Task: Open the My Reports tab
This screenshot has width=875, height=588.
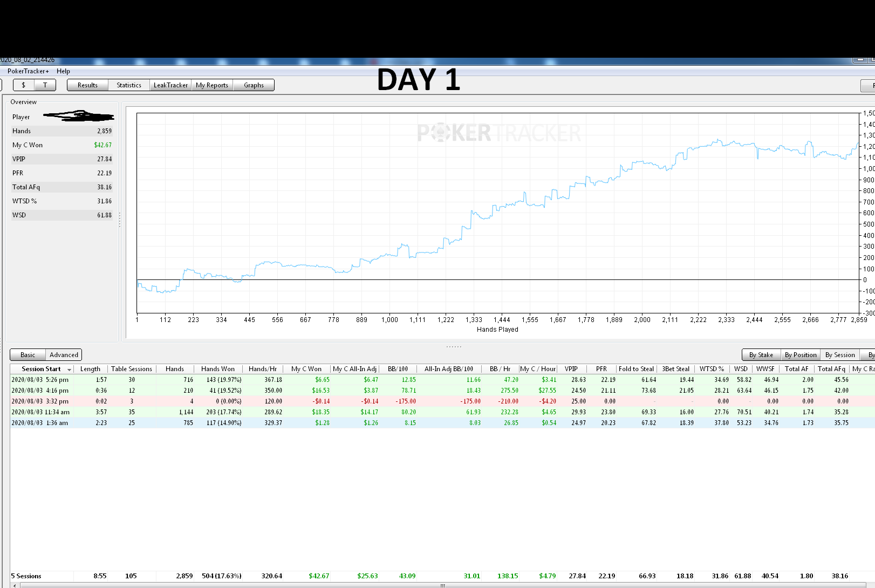Action: pos(212,85)
